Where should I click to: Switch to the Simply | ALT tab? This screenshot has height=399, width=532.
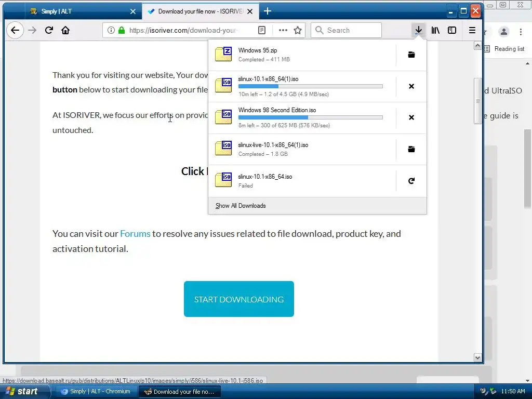click(x=83, y=11)
